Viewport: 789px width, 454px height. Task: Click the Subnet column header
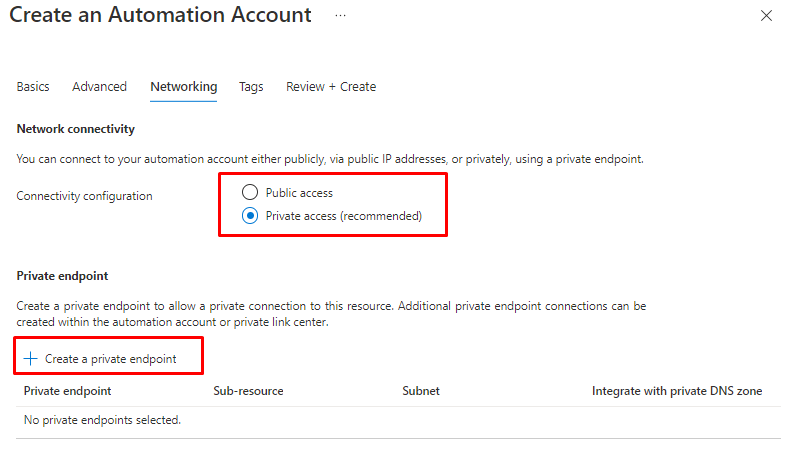coord(420,391)
